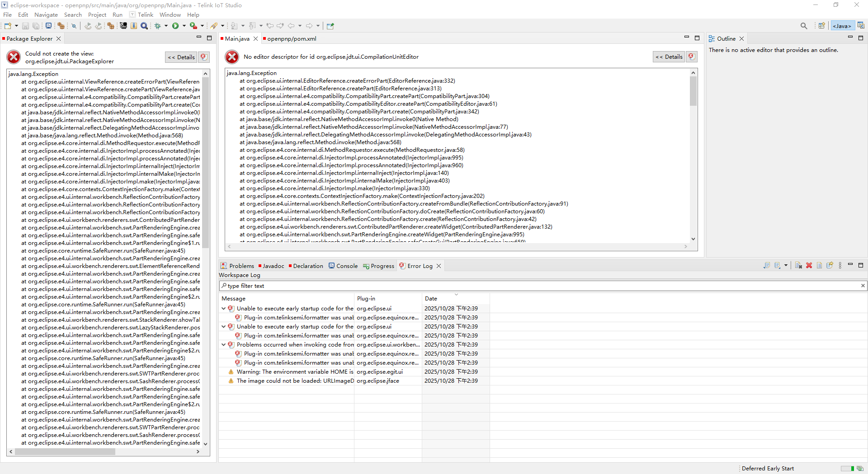868x474 pixels.
Task: Click the red X delete log icon
Action: pos(809,266)
